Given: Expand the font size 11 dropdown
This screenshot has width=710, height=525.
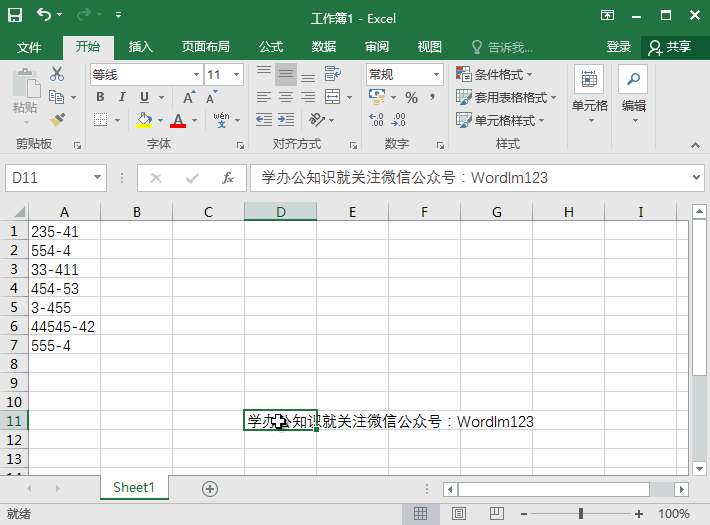Looking at the screenshot, I should (236, 74).
